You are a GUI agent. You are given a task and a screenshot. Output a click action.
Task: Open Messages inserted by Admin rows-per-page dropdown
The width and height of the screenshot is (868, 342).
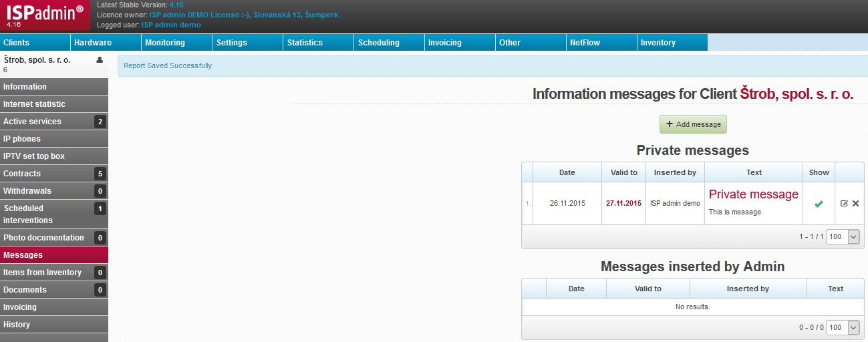[843, 327]
